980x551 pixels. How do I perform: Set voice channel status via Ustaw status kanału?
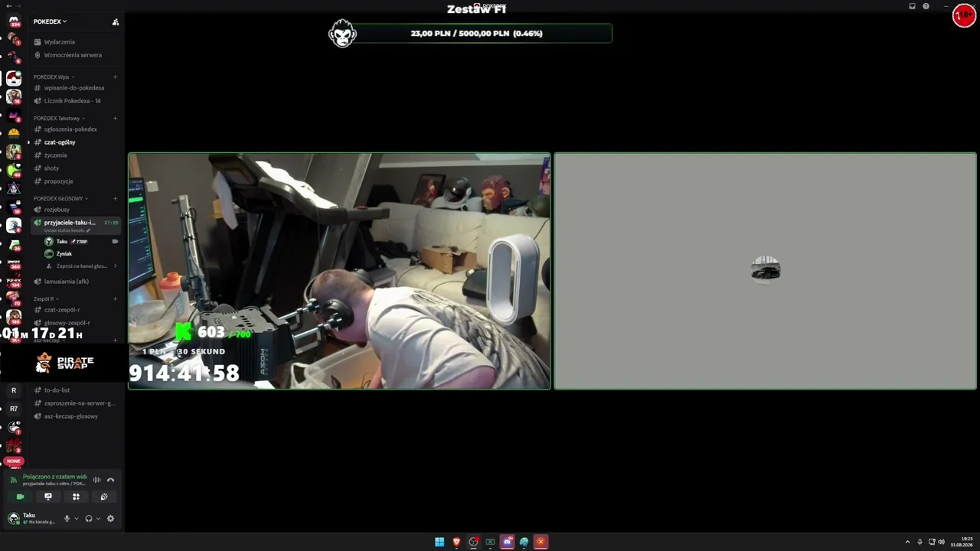(67, 230)
